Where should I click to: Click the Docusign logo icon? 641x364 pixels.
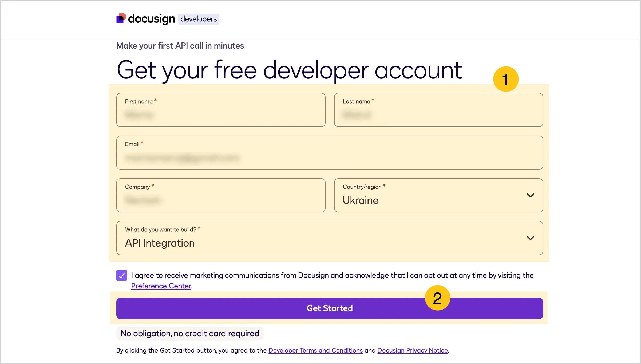[121, 18]
